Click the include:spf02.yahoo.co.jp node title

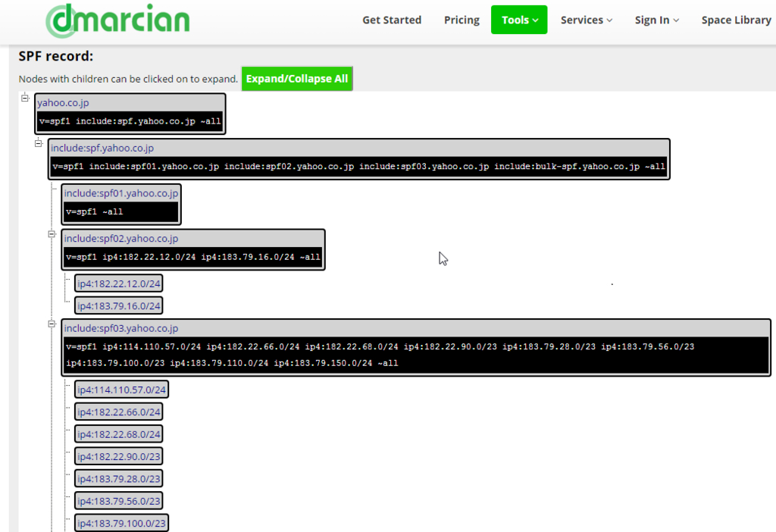pos(120,239)
